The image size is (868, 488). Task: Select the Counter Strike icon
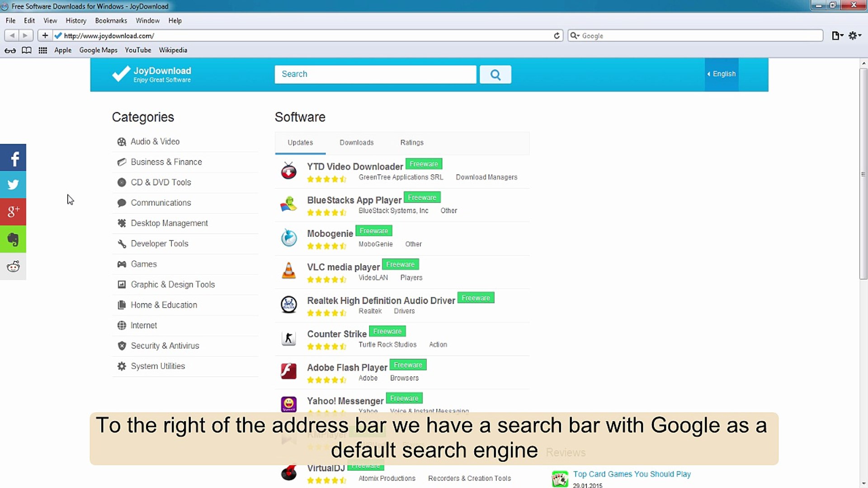(x=289, y=338)
